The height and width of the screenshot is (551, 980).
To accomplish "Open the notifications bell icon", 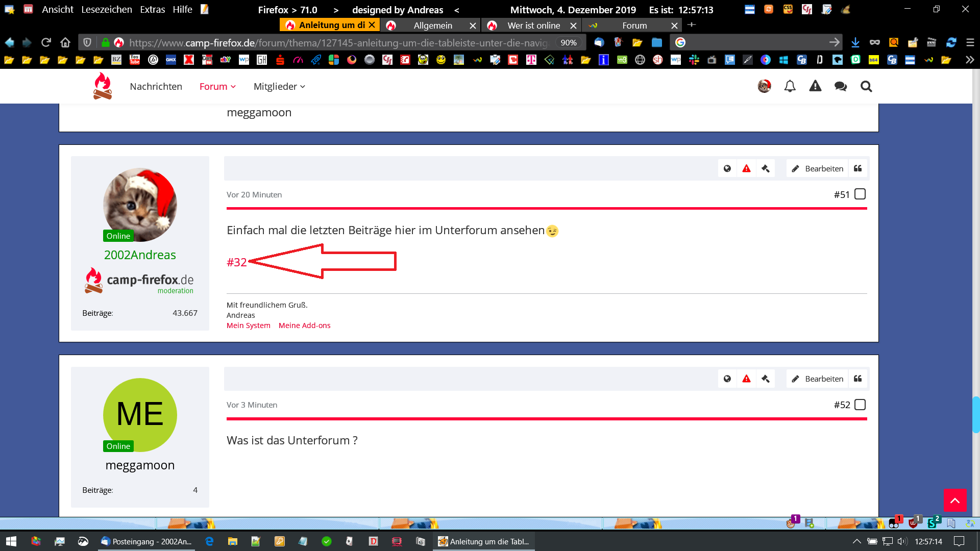I will pyautogui.click(x=790, y=86).
